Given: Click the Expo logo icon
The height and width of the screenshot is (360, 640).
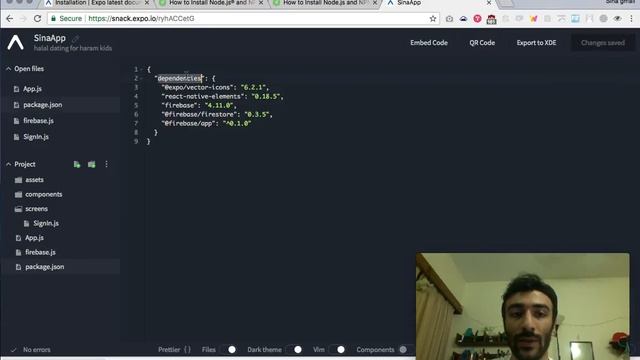Looking at the screenshot, I should (16, 42).
